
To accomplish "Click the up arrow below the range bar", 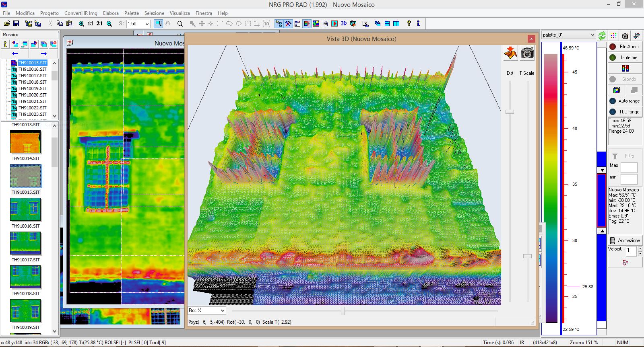I will click(x=602, y=231).
